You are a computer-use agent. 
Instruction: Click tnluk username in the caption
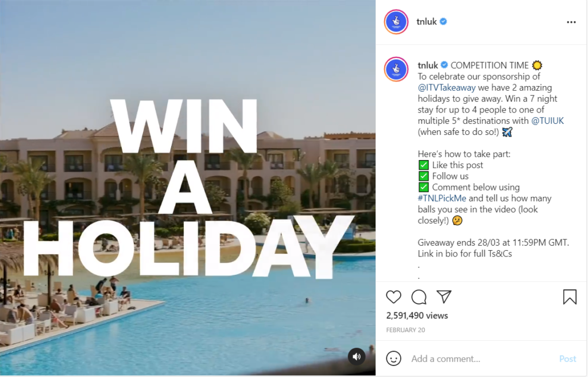tap(428, 65)
